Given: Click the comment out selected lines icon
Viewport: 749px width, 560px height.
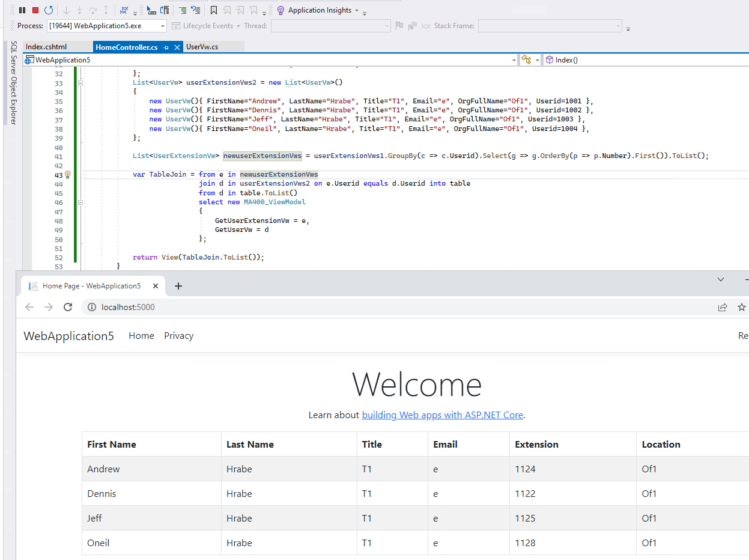Looking at the screenshot, I should pyautogui.click(x=182, y=10).
